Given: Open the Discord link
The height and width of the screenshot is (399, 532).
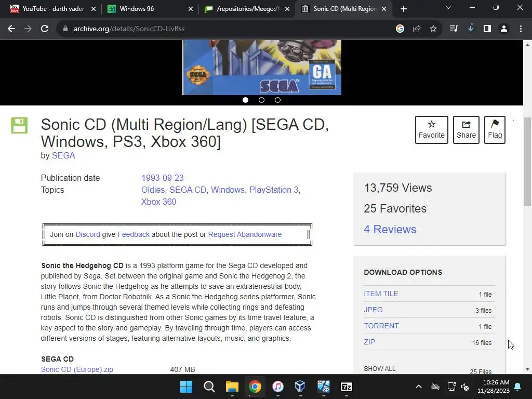Looking at the screenshot, I should 87,234.
